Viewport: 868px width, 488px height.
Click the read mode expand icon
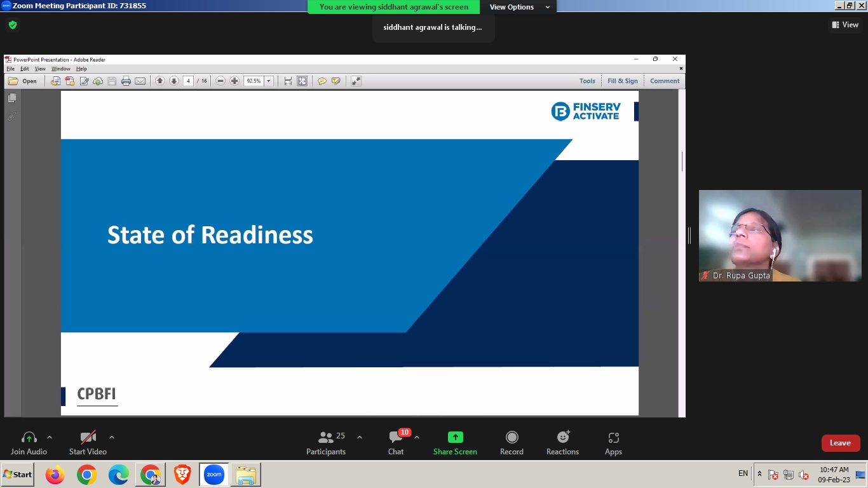(x=356, y=81)
